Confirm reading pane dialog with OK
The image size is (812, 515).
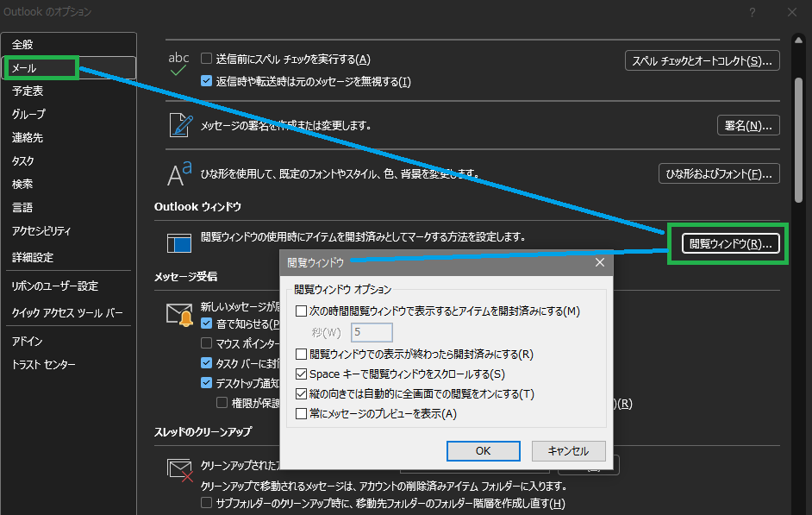484,451
